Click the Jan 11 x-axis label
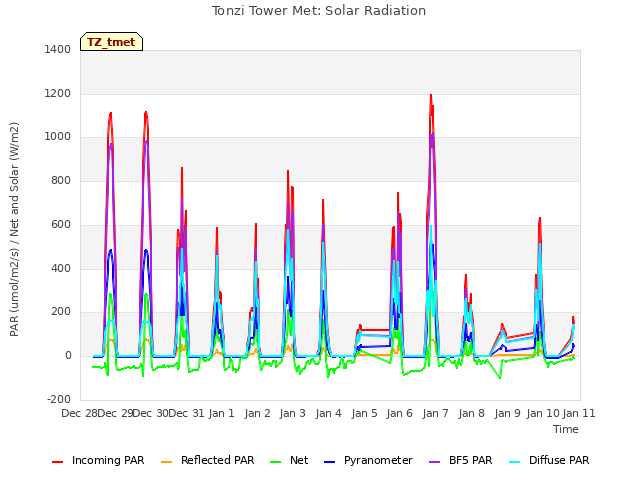 (579, 413)
